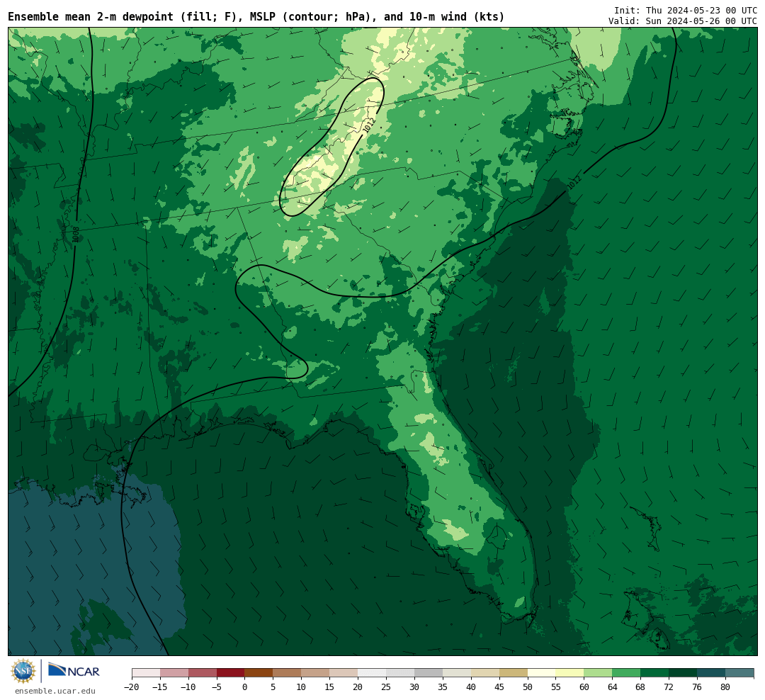Pick the 10 to 15 tan colorbar swatch
Screen dimensions: 765x700
pos(315,673)
